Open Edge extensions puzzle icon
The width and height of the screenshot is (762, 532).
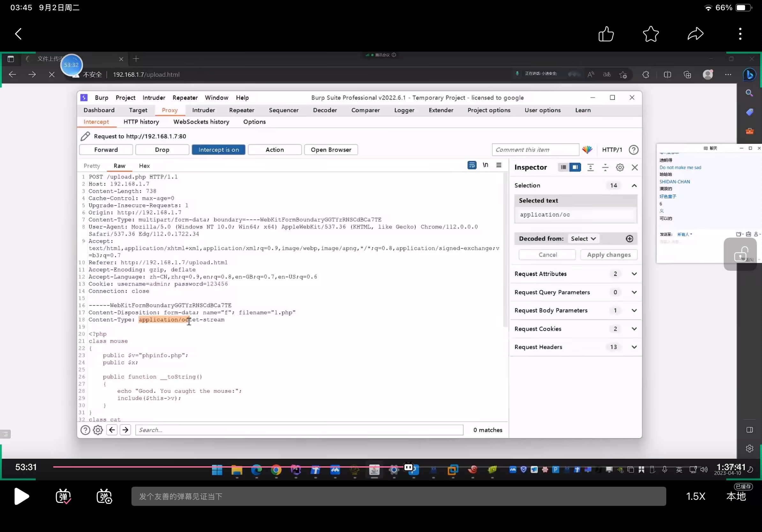point(646,75)
